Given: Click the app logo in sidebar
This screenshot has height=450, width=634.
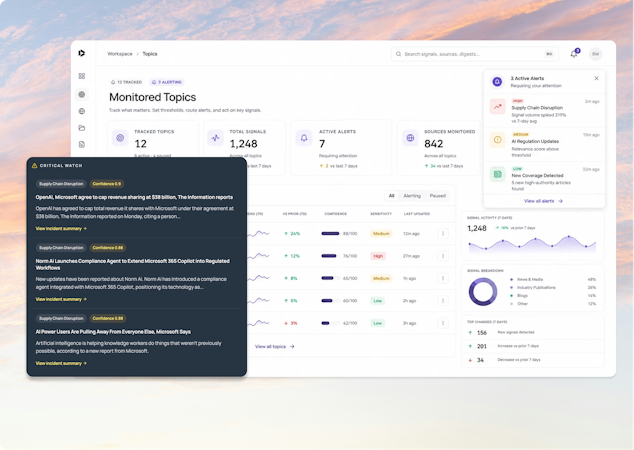Looking at the screenshot, I should tap(82, 53).
